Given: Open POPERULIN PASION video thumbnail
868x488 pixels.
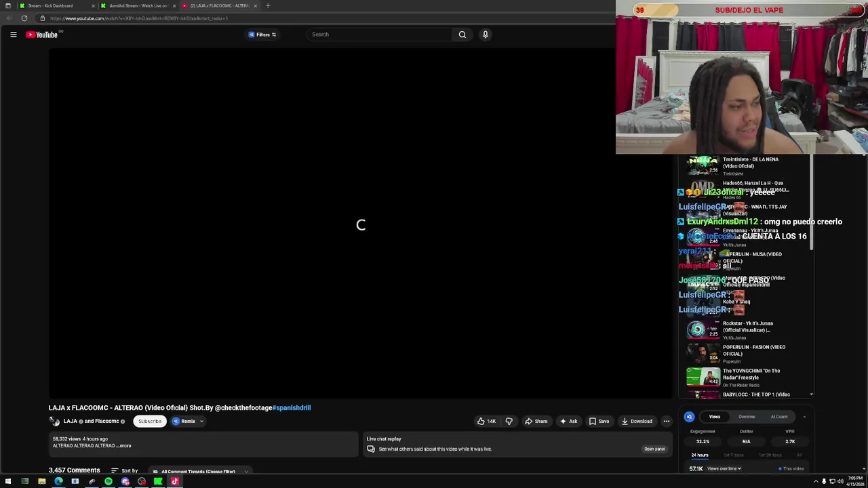Looking at the screenshot, I should [703, 352].
